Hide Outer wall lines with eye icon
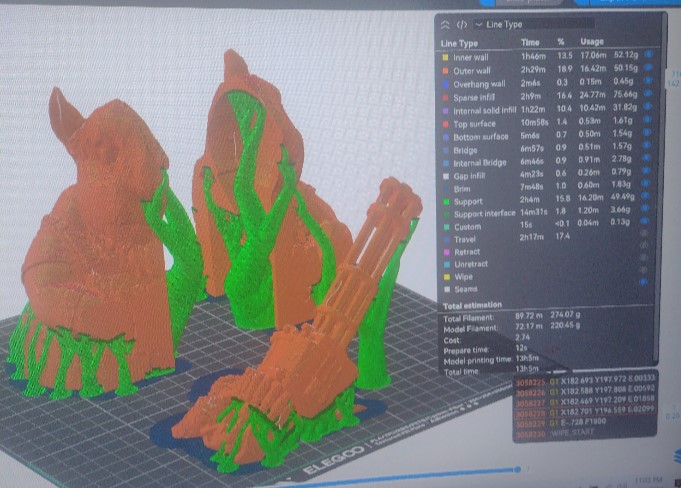 pyautogui.click(x=648, y=67)
